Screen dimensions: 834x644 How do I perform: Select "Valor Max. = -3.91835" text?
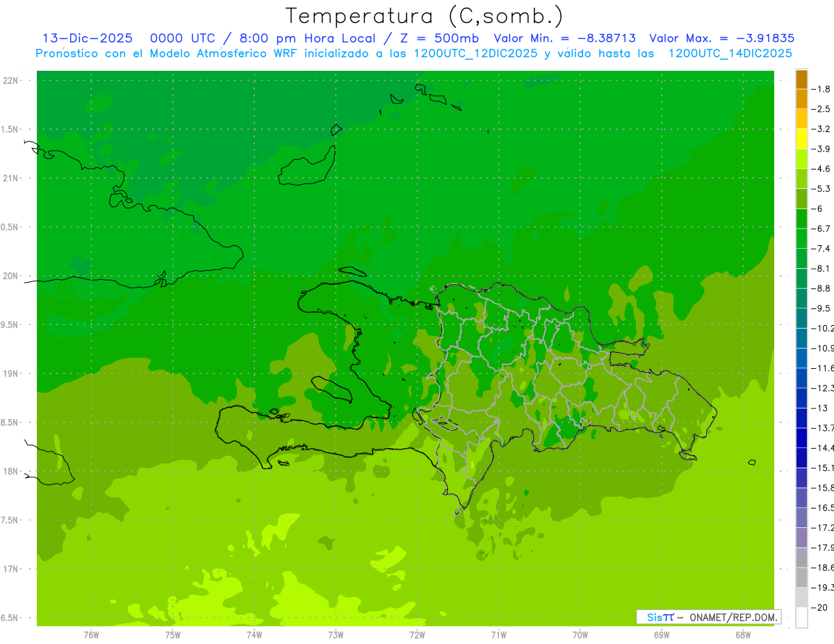tap(721, 39)
